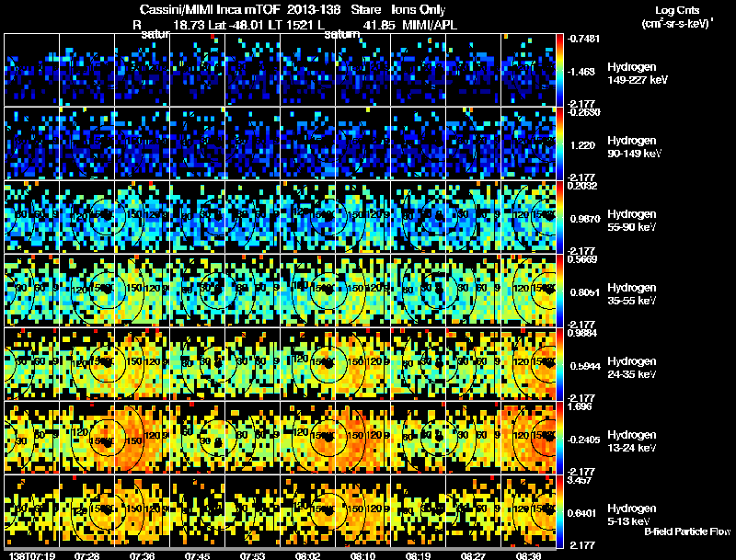736x560 pixels.
Task: Select the 55-90 keV panel at 08:19
Action: (418, 217)
